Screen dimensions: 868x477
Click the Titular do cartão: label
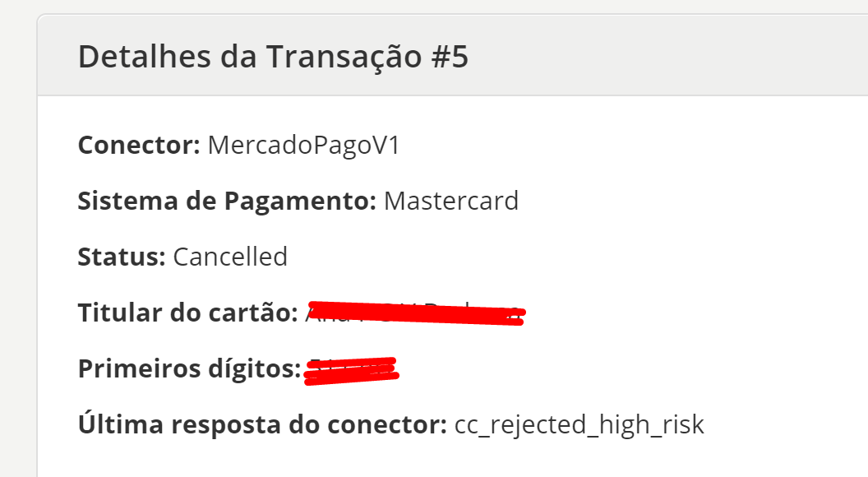[x=188, y=313]
